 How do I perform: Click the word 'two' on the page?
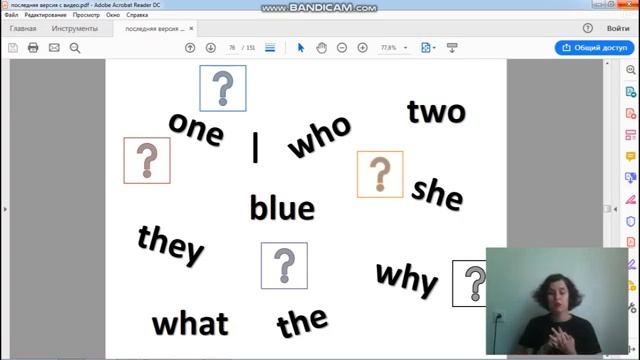coord(437,112)
